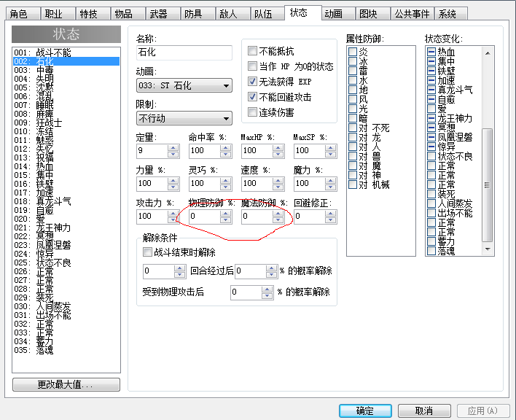Select state 031: 出场不能
This screenshot has height=420, width=516.
point(66,315)
